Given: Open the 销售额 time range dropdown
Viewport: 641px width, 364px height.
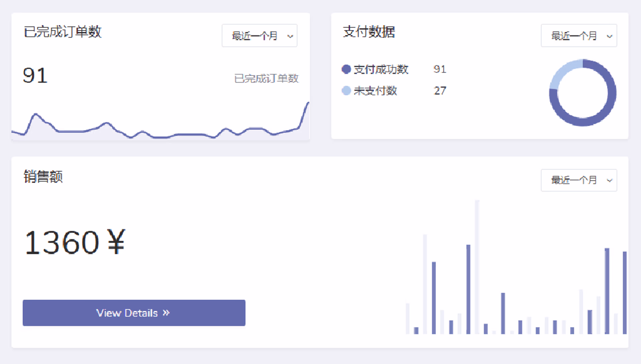Looking at the screenshot, I should pyautogui.click(x=579, y=180).
